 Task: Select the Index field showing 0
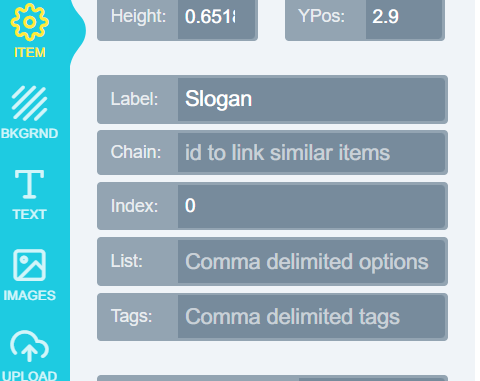(x=311, y=206)
